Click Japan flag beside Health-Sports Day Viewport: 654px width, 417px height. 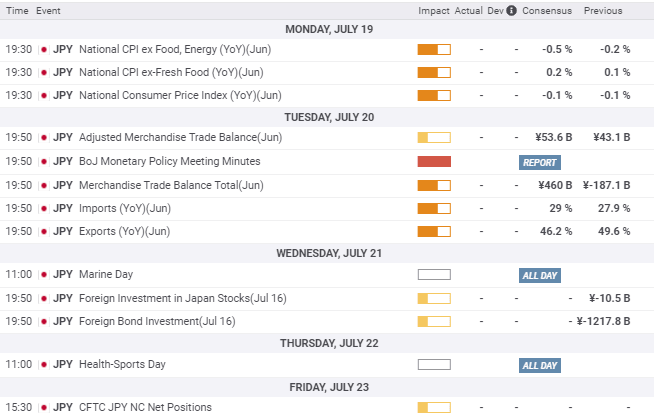43,365
